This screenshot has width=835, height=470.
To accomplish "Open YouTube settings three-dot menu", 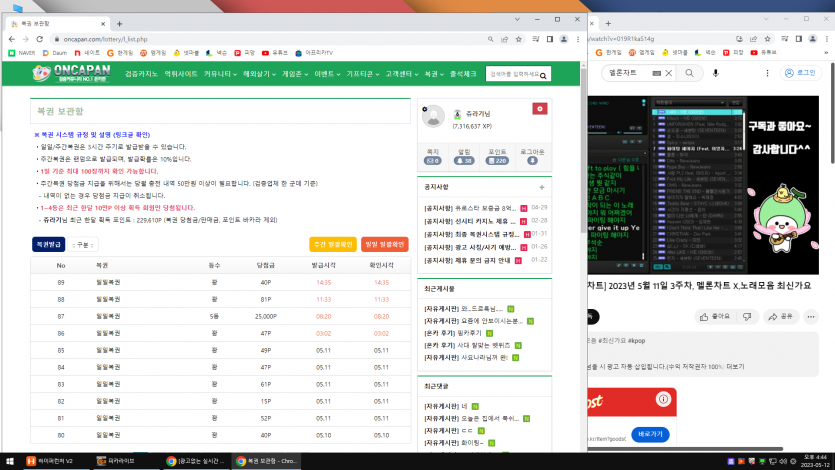I will click(x=767, y=73).
